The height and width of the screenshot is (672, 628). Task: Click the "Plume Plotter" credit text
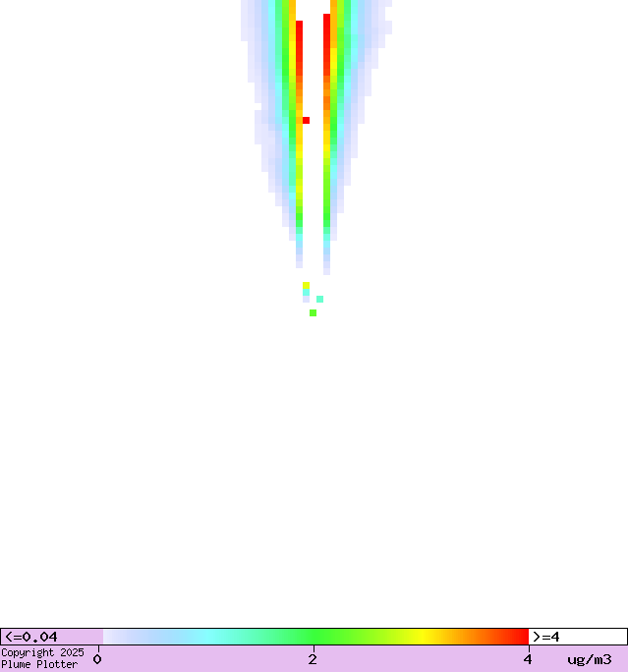click(39, 665)
